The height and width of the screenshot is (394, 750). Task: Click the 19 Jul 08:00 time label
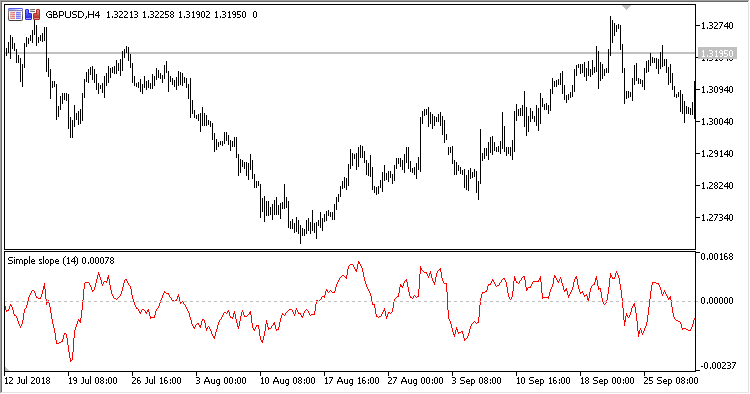point(93,381)
